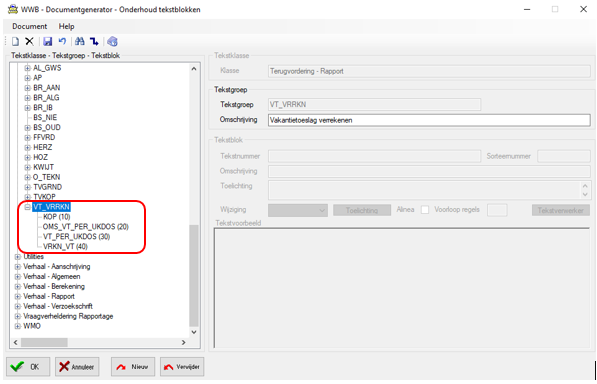597x384 pixels.
Task: Collapse the VT_VRRKN tree node
Action: tap(27, 207)
